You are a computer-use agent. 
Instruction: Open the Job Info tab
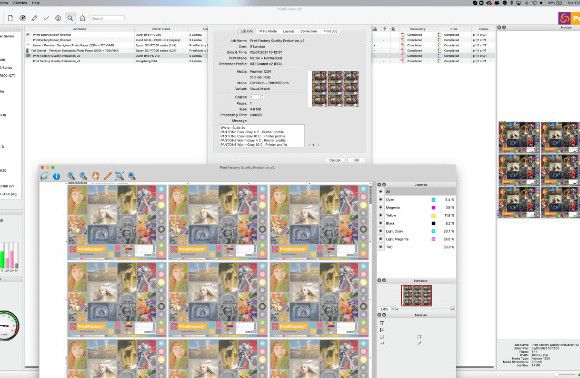(x=247, y=31)
